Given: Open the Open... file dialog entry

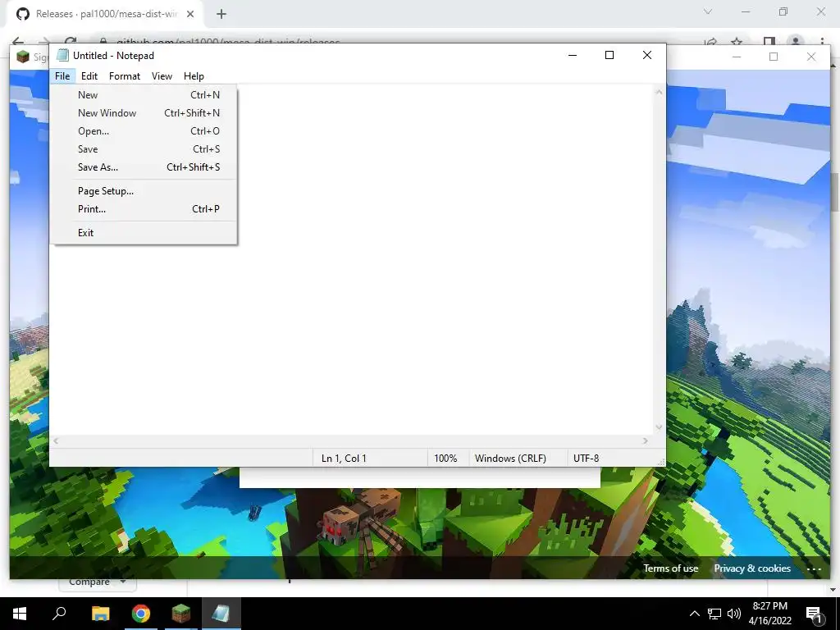Looking at the screenshot, I should pyautogui.click(x=144, y=131).
